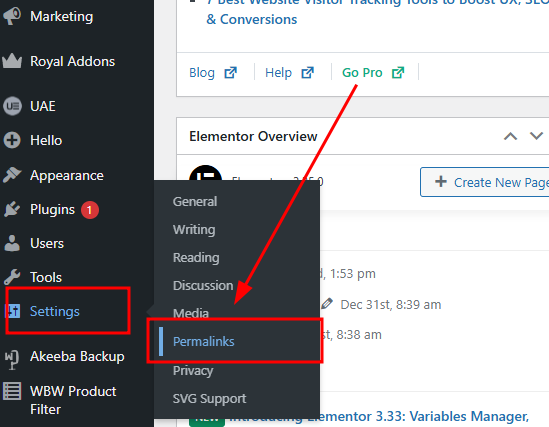The width and height of the screenshot is (549, 427).
Task: Open the Help link
Action: (x=278, y=72)
